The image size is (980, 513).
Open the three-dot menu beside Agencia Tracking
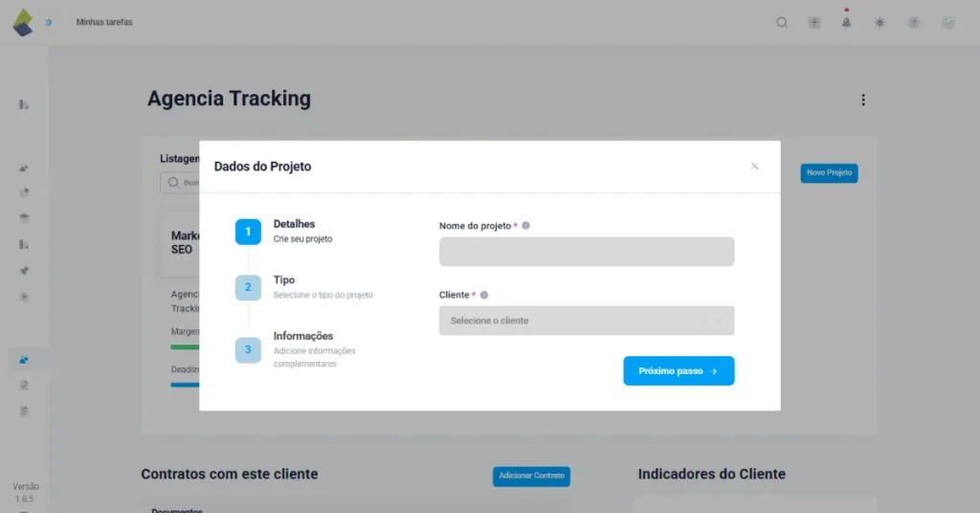point(863,100)
